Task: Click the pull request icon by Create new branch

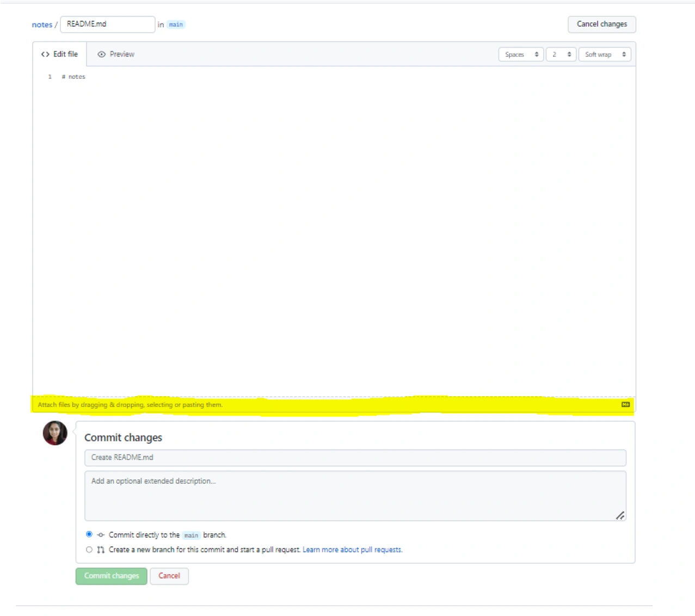Action: tap(101, 550)
